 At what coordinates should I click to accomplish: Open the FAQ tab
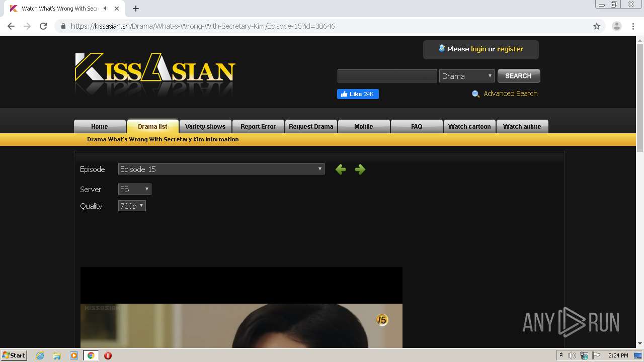(x=417, y=126)
